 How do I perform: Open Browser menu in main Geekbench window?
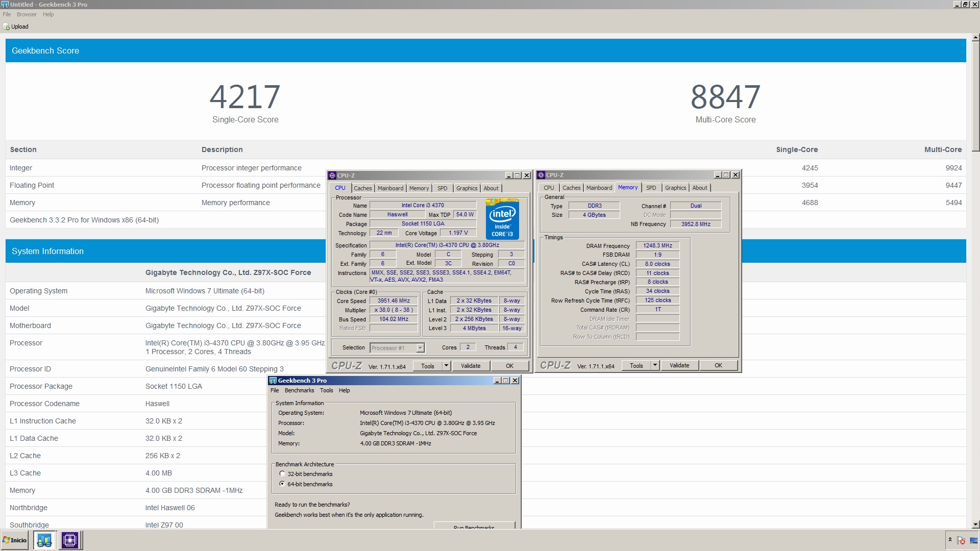tap(27, 14)
